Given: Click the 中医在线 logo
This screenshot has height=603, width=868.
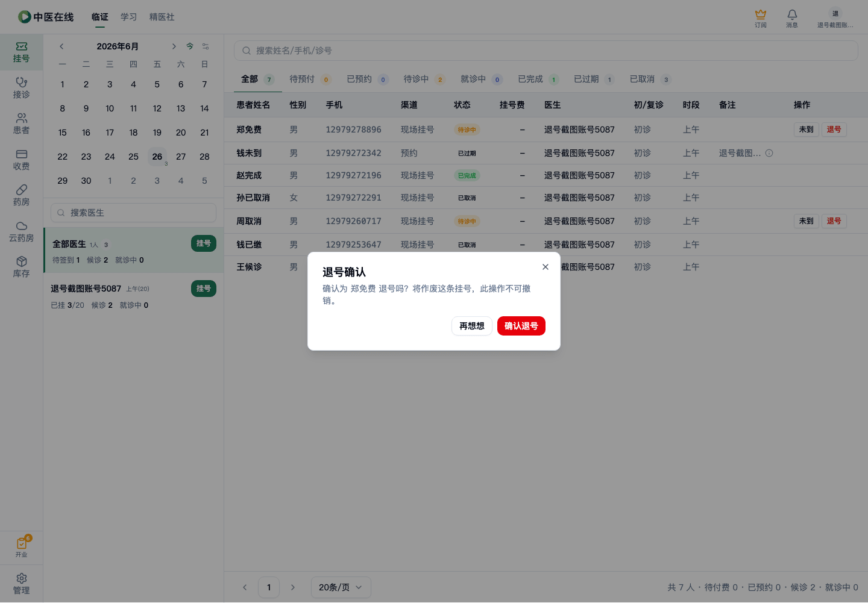Looking at the screenshot, I should pos(46,17).
